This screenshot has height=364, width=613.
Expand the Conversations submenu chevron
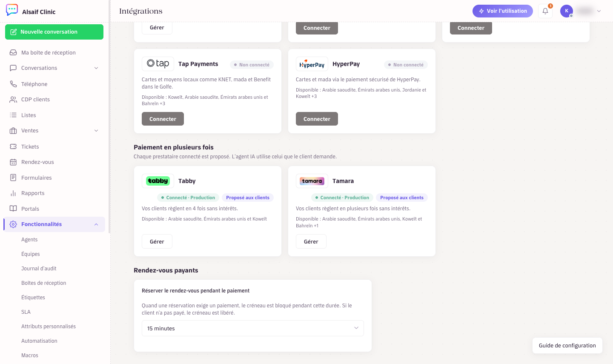tap(96, 68)
